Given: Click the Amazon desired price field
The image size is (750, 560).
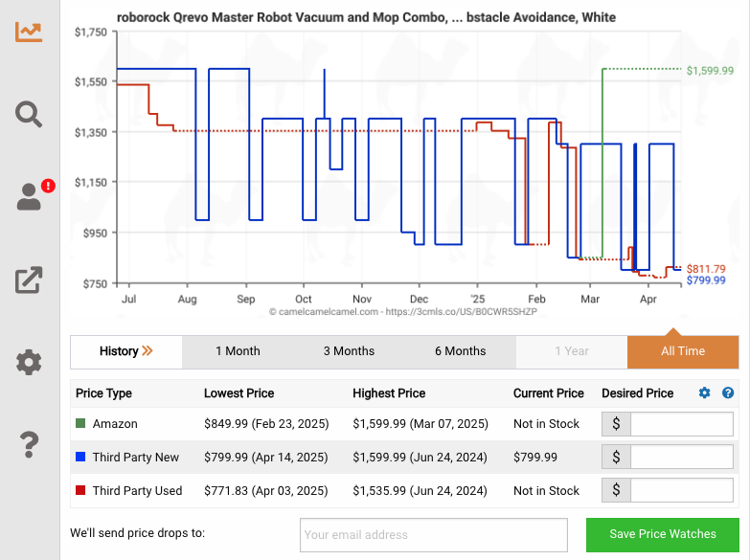Looking at the screenshot, I should coord(681,424).
